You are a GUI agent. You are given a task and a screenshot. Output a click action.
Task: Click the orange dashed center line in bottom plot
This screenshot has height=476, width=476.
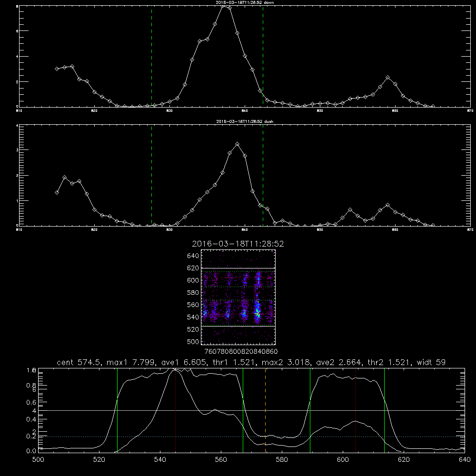click(x=265, y=410)
